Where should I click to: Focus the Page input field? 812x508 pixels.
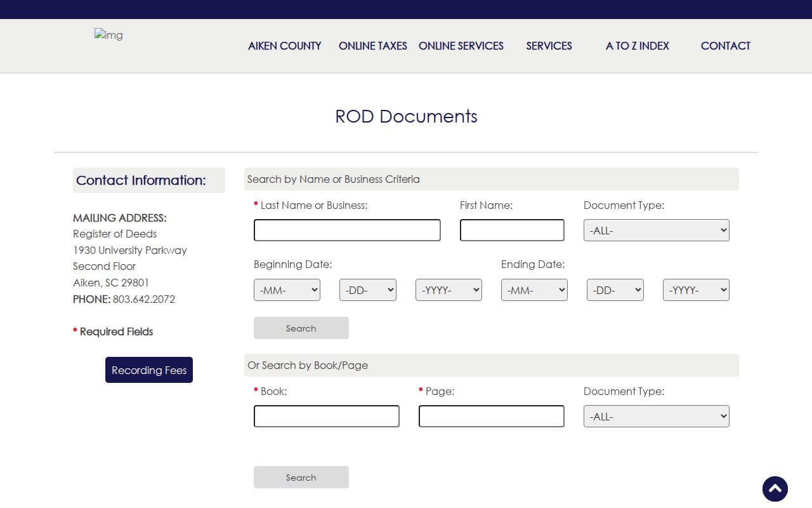point(492,416)
